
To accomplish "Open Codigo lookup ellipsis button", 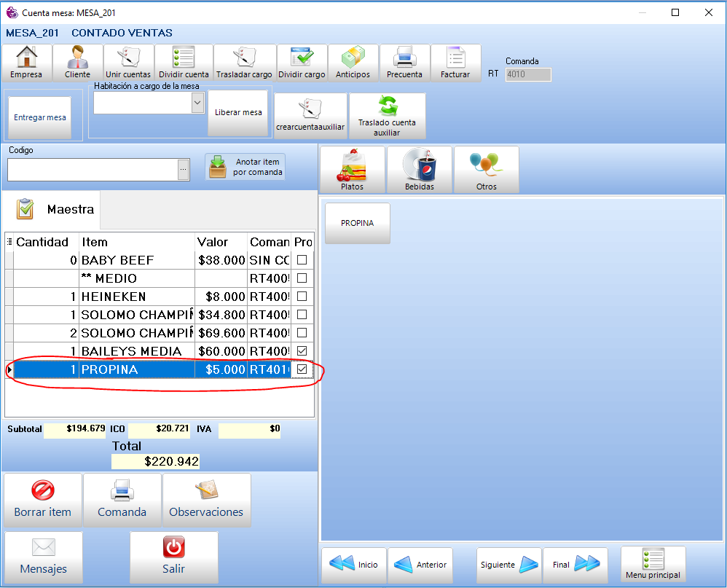I will pos(184,169).
